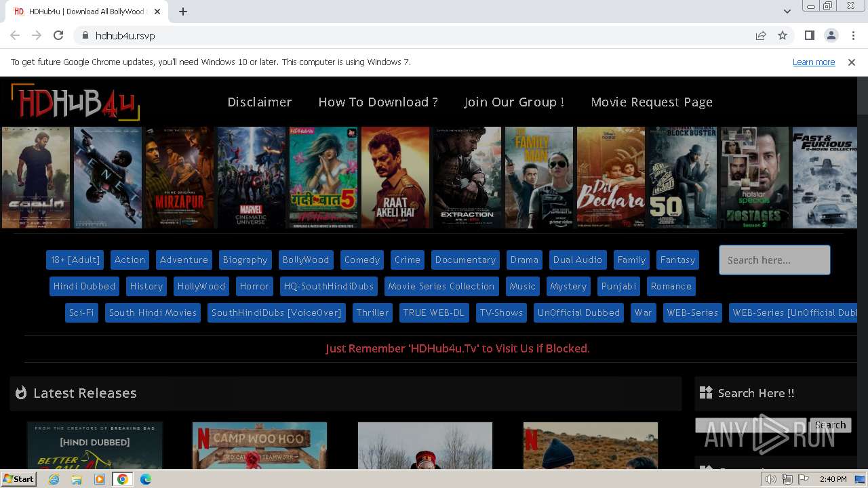The height and width of the screenshot is (488, 868).
Task: Open the Hostages season 2 poster
Action: [755, 178]
